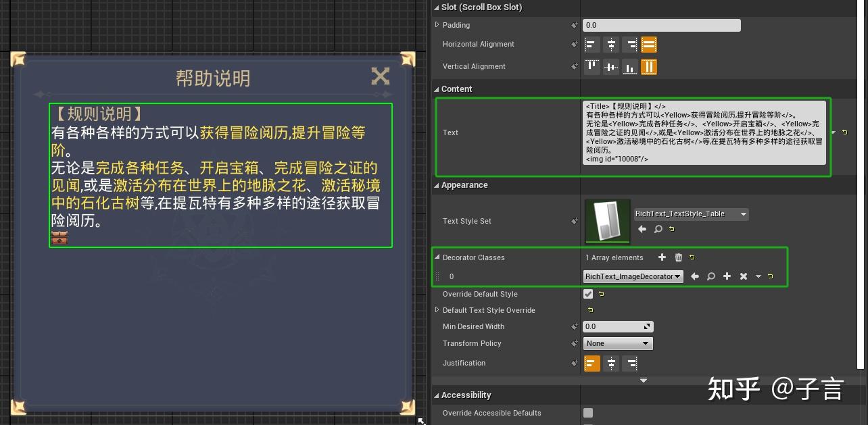Expand the Default Text Style Override row
This screenshot has height=425, width=868.
pos(439,310)
